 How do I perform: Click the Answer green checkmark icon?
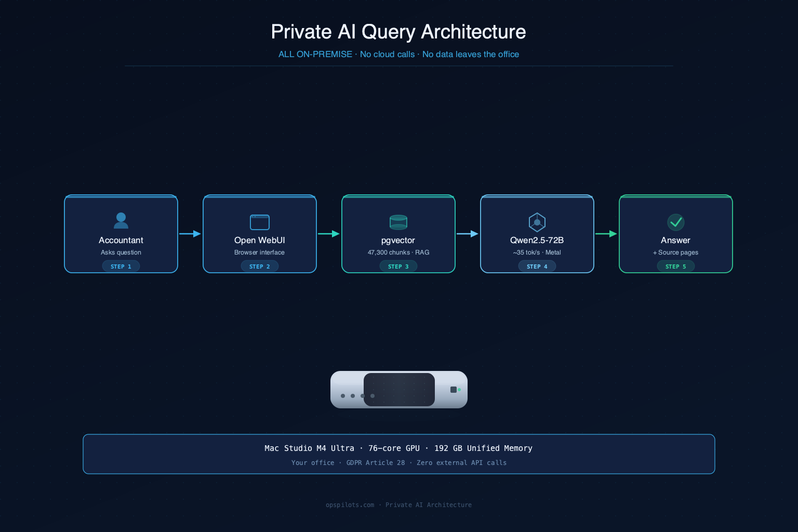pos(676,222)
